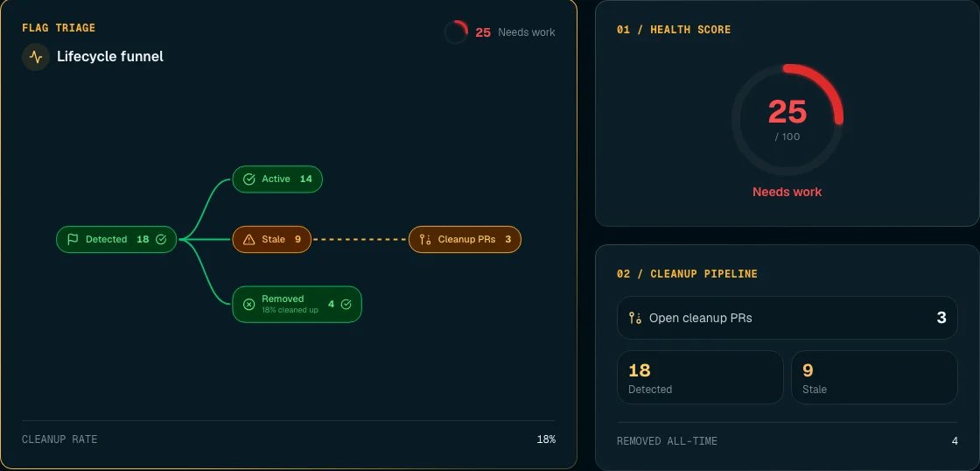Screen dimensions: 980x471
Task: Click the branch icon beside Open cleanup PRs
Action: [635, 318]
